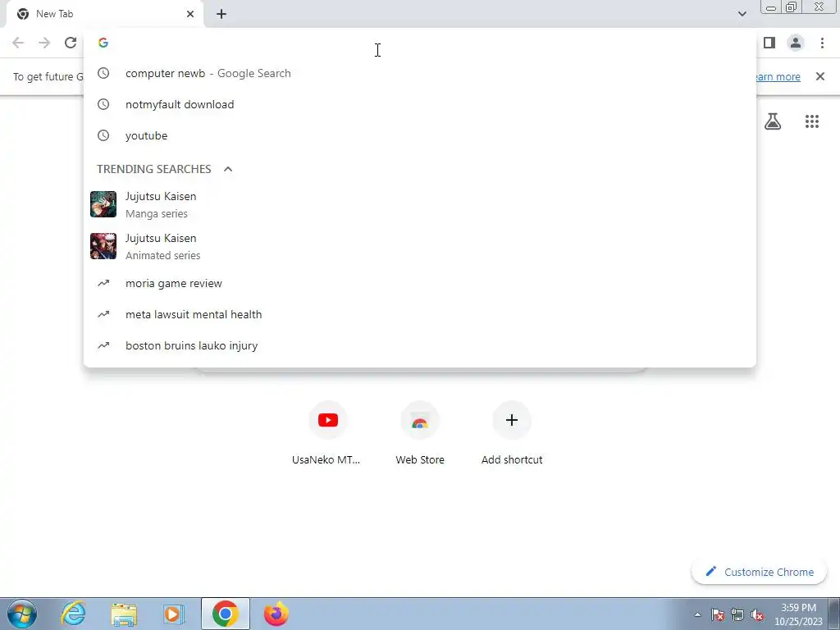Screen dimensions: 840x630
Task: Open Customize Chrome
Action: tap(759, 572)
